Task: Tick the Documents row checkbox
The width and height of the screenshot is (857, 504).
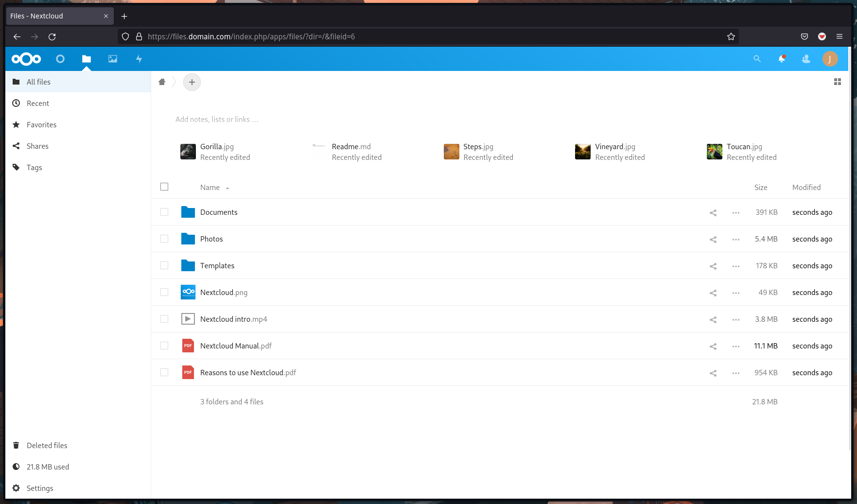Action: pos(164,212)
